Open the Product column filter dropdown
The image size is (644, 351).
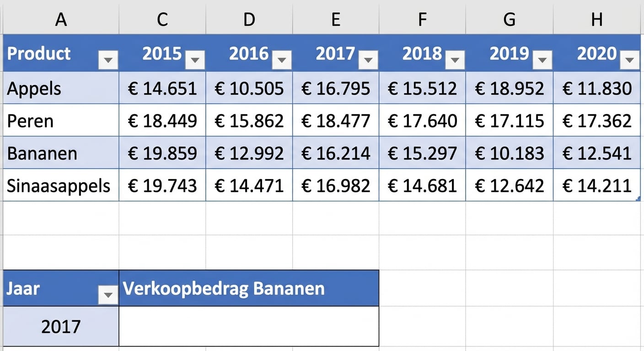coord(108,60)
